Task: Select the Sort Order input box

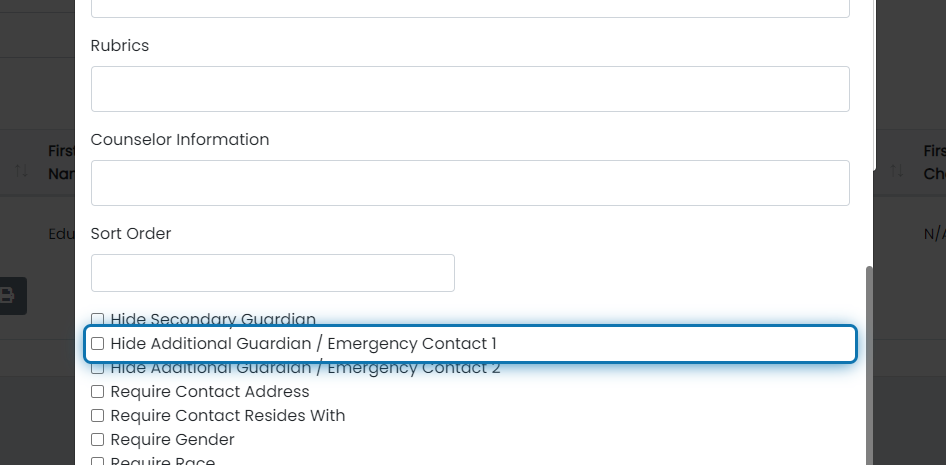Action: 273,273
